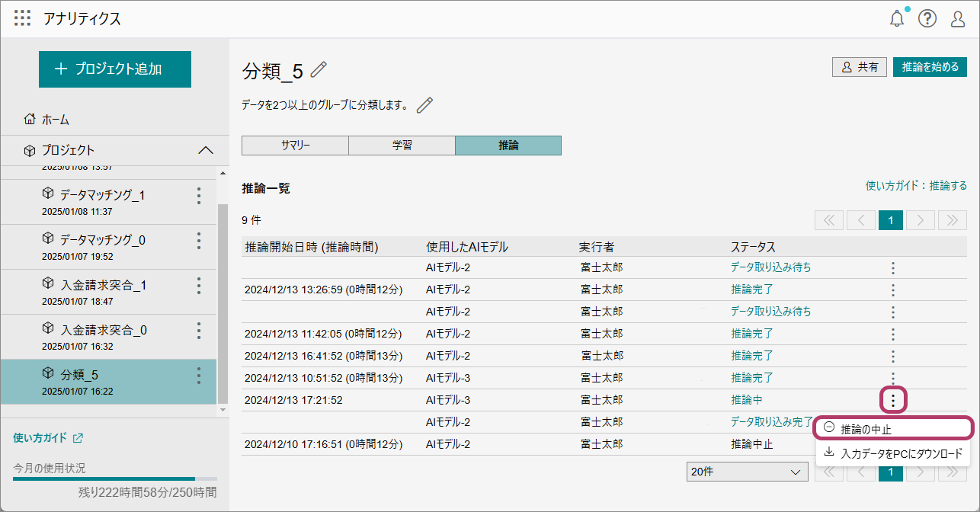The image size is (980, 512).
Task: Open the user account icon
Action: click(x=958, y=18)
